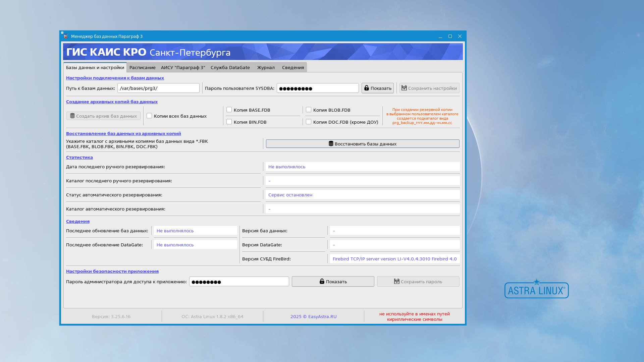
Task: Click Восстановление баз данных из архивных копий heading
Action: pyautogui.click(x=123, y=133)
